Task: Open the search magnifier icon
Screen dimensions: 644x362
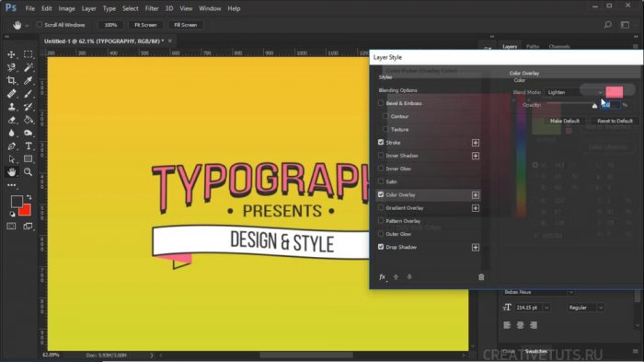Action: [x=607, y=25]
